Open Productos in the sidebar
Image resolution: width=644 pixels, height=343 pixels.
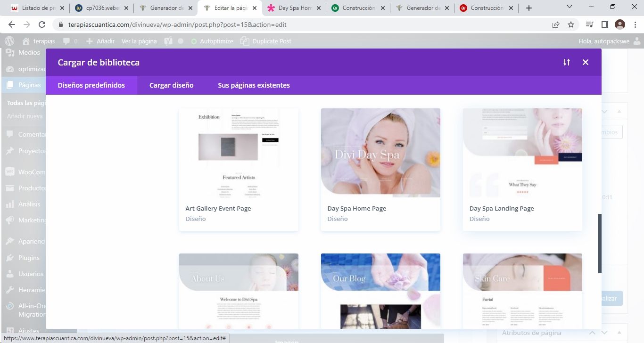point(25,188)
